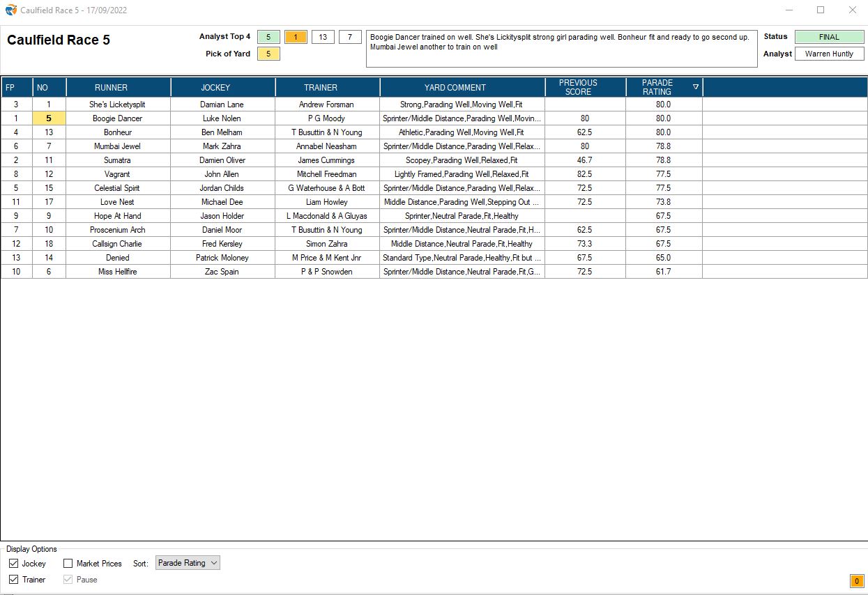
Task: Select runner Vagrant
Action: (x=118, y=174)
